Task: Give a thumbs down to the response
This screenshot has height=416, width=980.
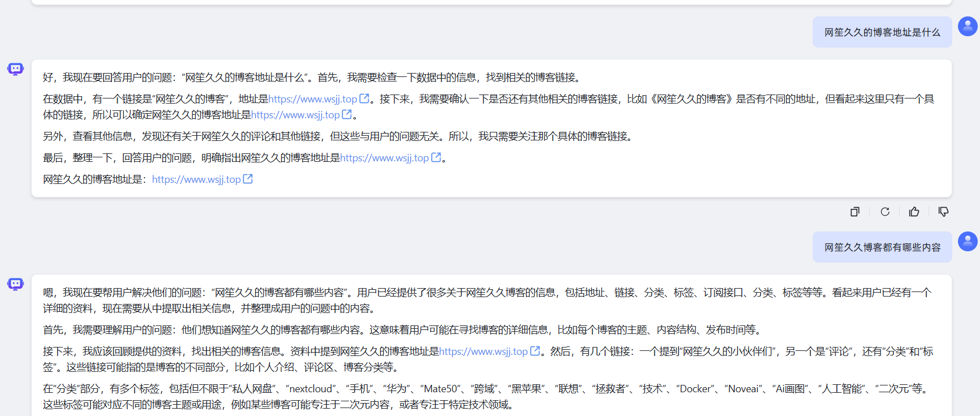Action: pyautogui.click(x=943, y=212)
